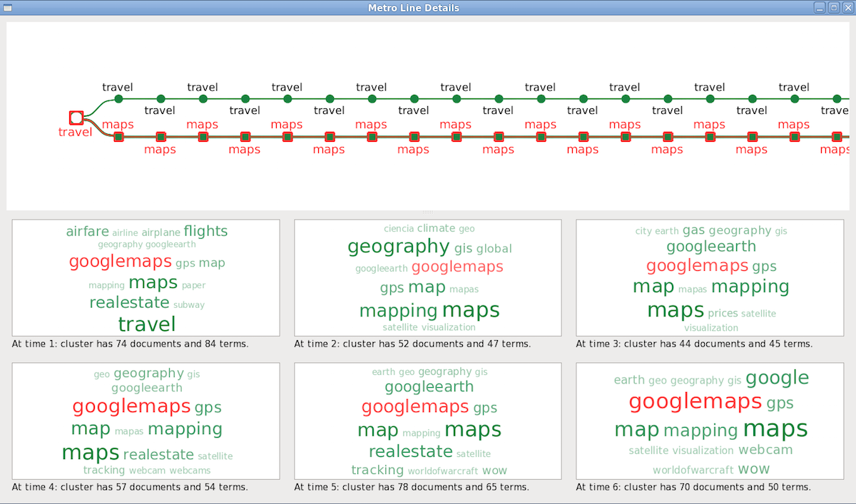The image size is (856, 504).
Task: Minimize the Metro Line Details window
Action: [x=820, y=8]
